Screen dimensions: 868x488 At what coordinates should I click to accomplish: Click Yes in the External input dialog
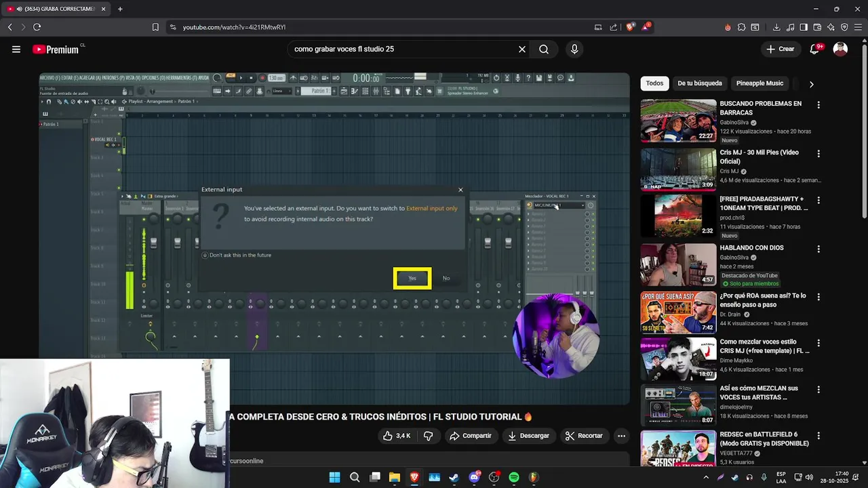pyautogui.click(x=412, y=278)
